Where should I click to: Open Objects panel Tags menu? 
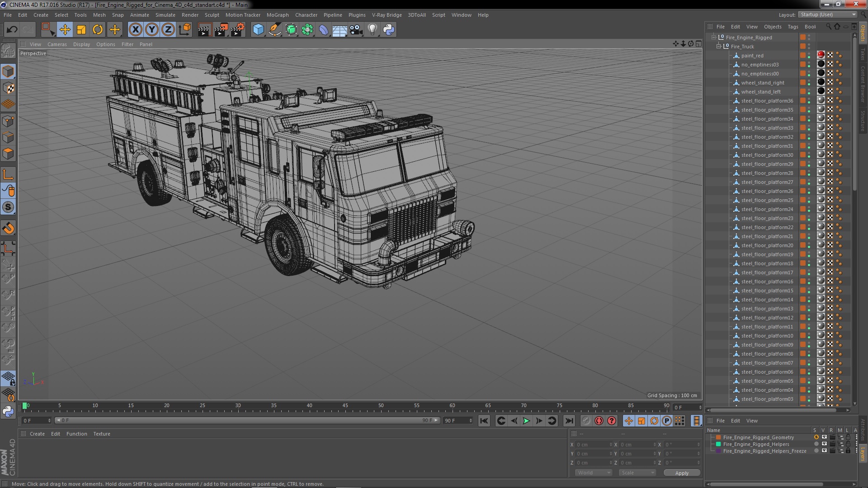click(x=793, y=27)
